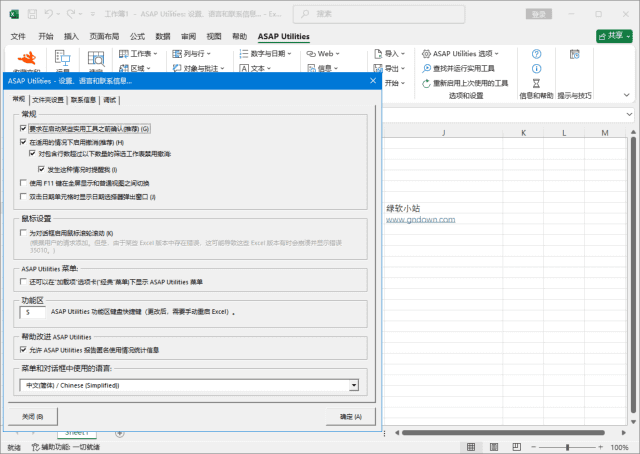Open the Web tools menu
This screenshot has width=640, height=454.
[323, 53]
